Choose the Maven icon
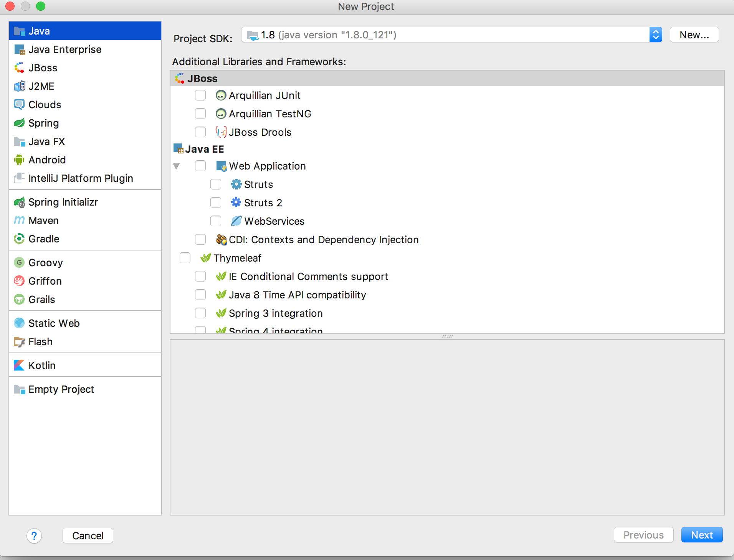The width and height of the screenshot is (734, 560). coord(19,221)
